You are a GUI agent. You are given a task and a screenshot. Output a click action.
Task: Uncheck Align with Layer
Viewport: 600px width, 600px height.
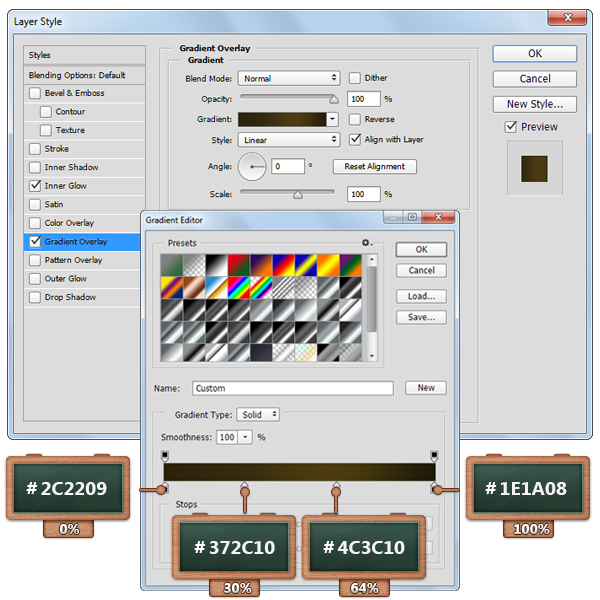355,140
